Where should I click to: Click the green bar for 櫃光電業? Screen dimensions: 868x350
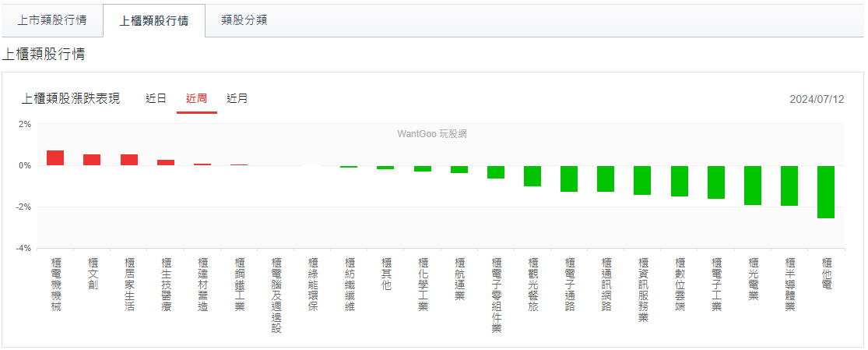point(753,186)
